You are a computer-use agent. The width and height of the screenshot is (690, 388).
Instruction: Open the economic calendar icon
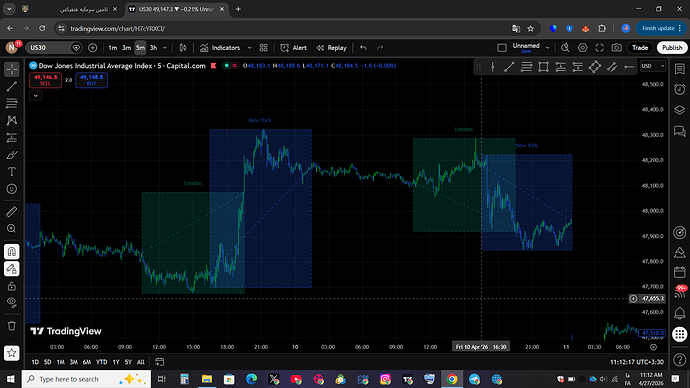click(679, 272)
